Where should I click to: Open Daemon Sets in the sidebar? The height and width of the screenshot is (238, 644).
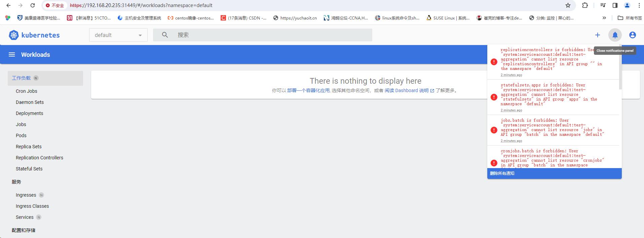tap(30, 102)
